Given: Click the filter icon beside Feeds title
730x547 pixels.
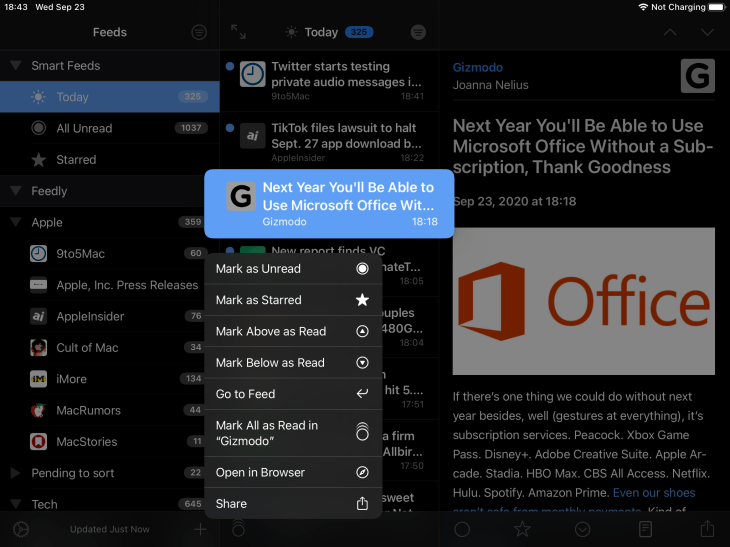Looking at the screenshot, I should 199,32.
